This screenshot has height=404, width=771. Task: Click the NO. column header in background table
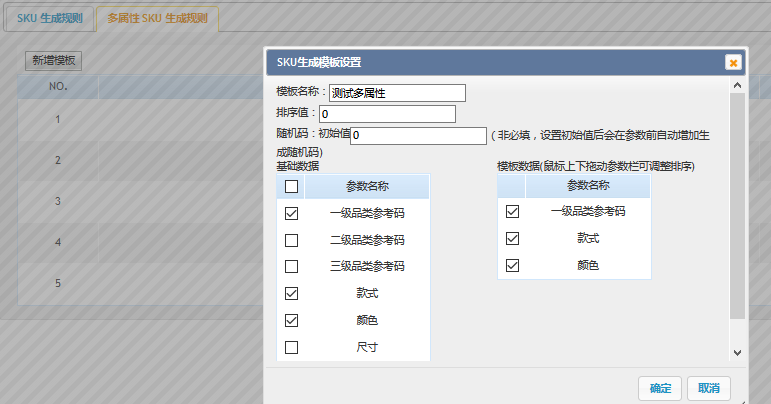coord(58,87)
